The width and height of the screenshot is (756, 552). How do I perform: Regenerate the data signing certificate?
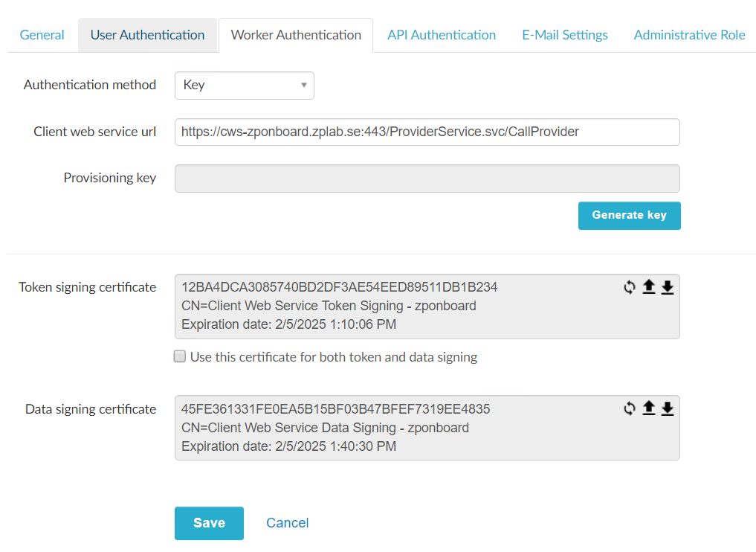point(630,408)
